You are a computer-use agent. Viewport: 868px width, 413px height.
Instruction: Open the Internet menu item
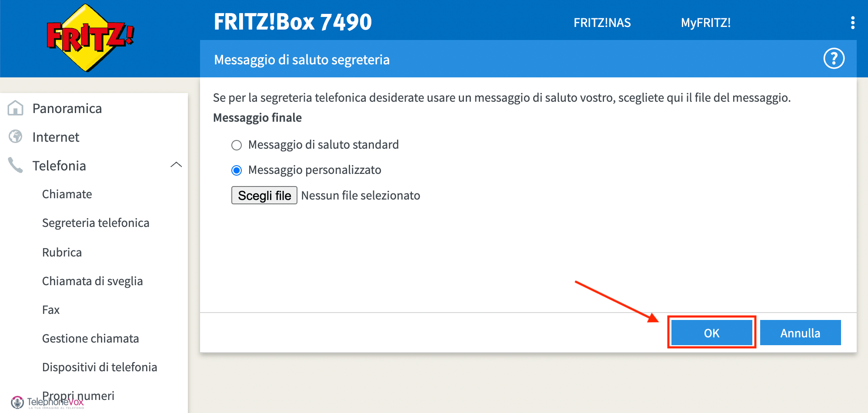click(56, 137)
